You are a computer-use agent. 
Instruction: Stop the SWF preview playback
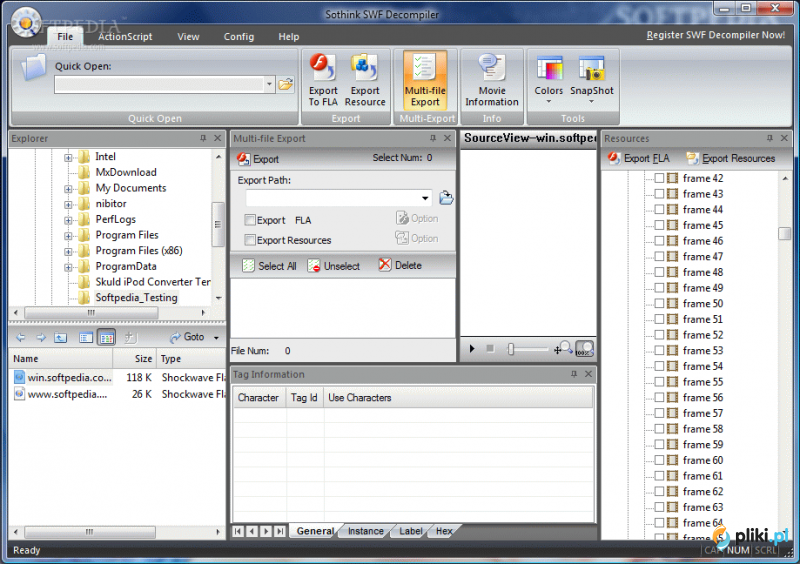(x=490, y=349)
